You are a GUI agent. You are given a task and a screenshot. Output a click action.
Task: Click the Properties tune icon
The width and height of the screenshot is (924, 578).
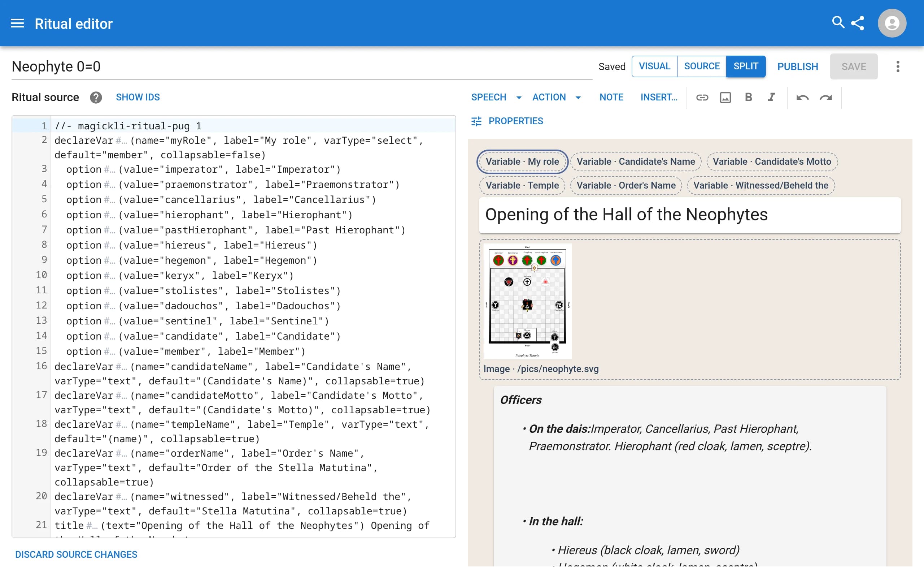(x=476, y=121)
